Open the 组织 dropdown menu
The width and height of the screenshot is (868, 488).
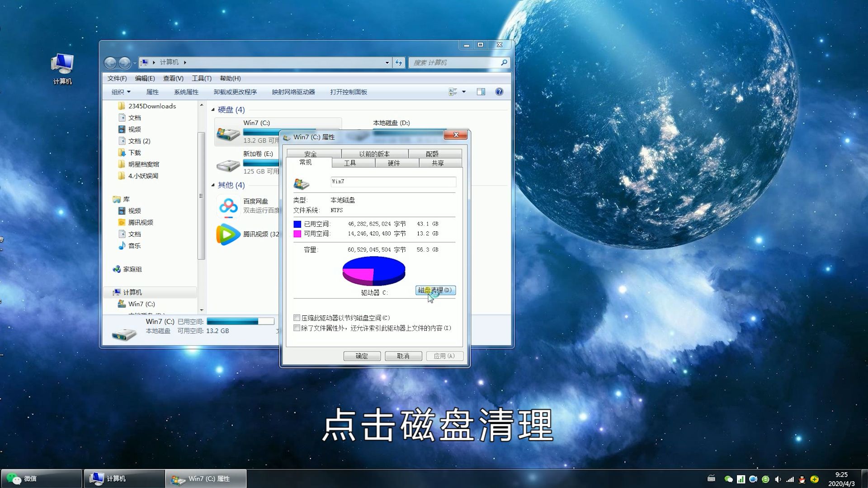[x=121, y=92]
